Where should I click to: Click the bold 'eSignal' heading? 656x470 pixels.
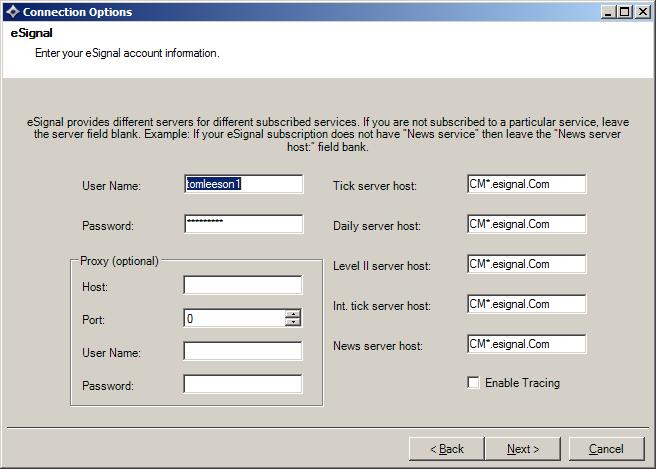point(31,33)
